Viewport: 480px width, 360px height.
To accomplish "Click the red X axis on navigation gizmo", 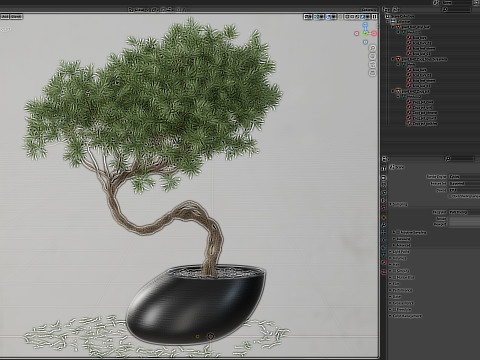I will [x=374, y=33].
